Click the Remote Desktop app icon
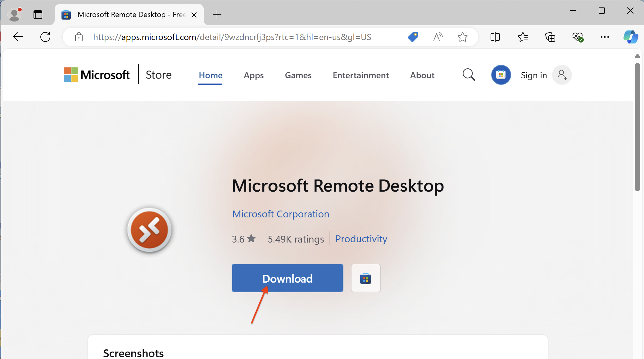 click(149, 230)
